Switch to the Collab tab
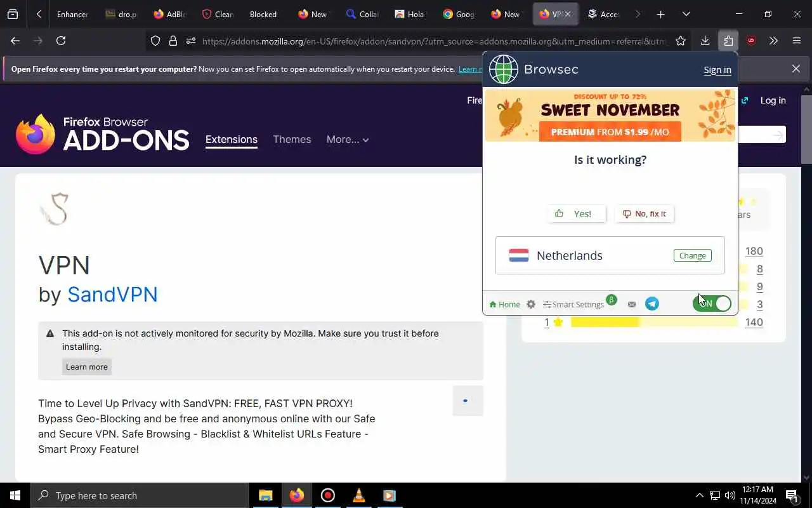 pos(363,14)
